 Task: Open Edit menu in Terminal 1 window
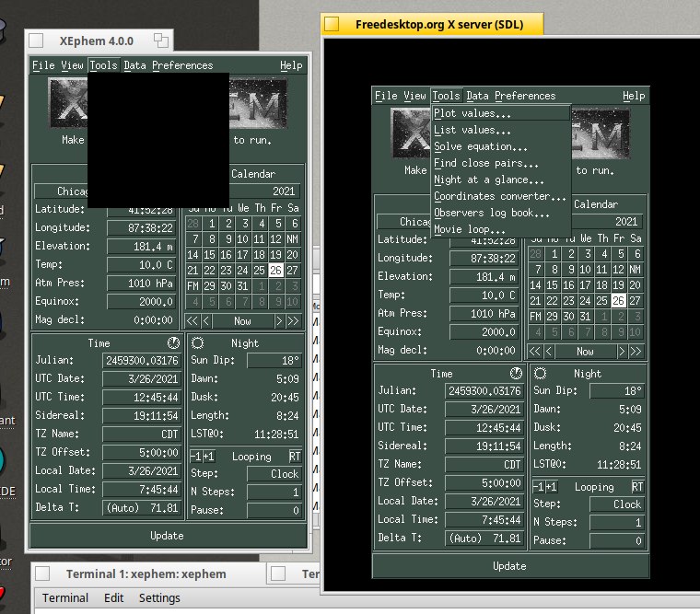pyautogui.click(x=114, y=598)
